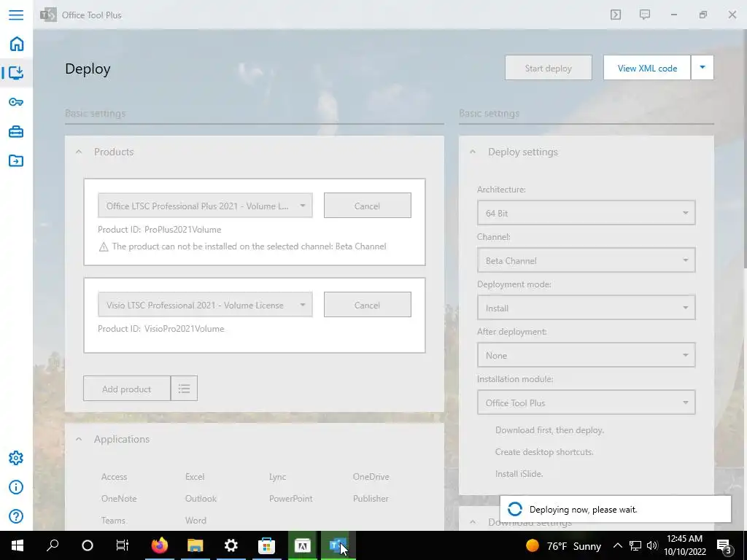Open the Windows Start menu
Screen dimensions: 747x560
[18, 545]
